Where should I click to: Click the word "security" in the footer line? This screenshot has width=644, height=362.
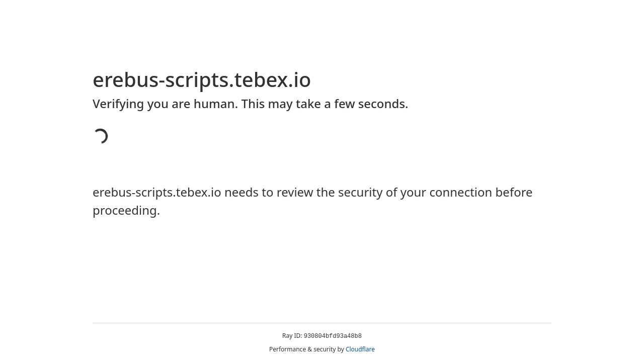(x=325, y=349)
